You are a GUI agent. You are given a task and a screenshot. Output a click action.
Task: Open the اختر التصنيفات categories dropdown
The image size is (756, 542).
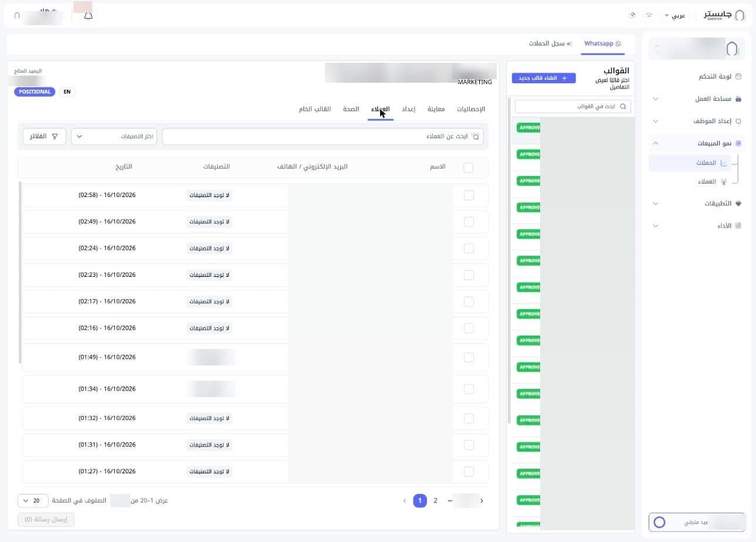coord(114,137)
